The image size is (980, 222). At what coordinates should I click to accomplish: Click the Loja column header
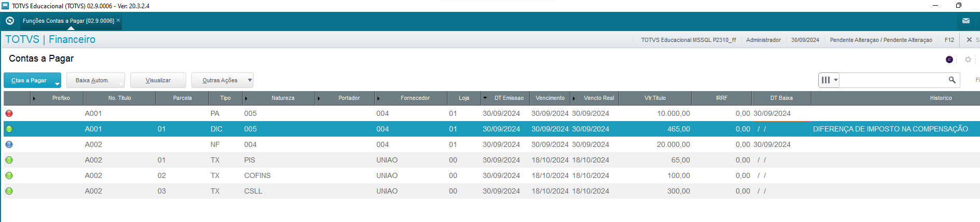pyautogui.click(x=464, y=98)
